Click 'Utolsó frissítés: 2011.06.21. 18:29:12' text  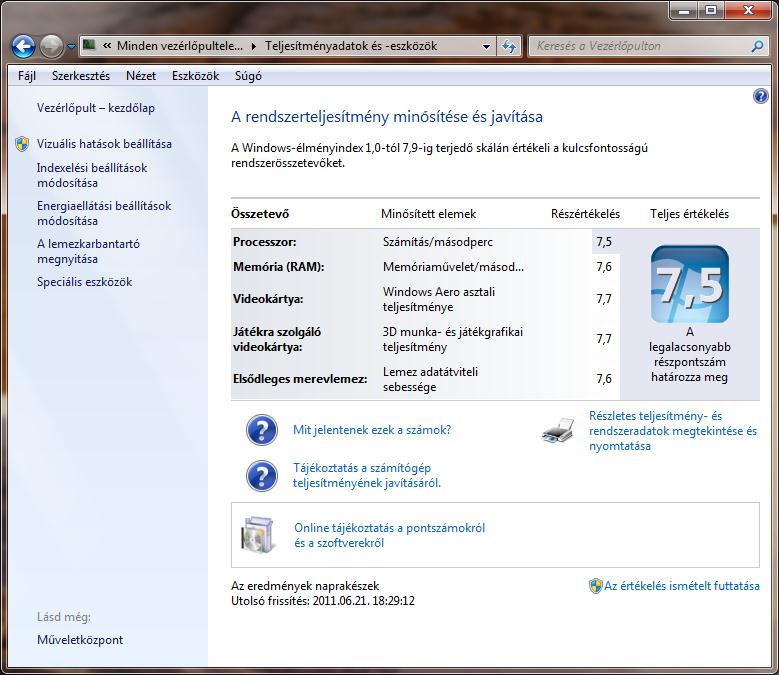coord(323,601)
